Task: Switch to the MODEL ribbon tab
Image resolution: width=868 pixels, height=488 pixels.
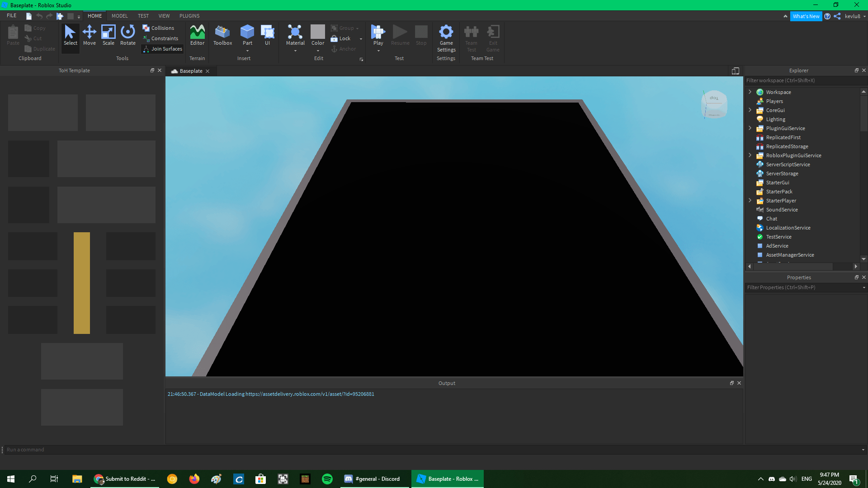Action: 119,16
